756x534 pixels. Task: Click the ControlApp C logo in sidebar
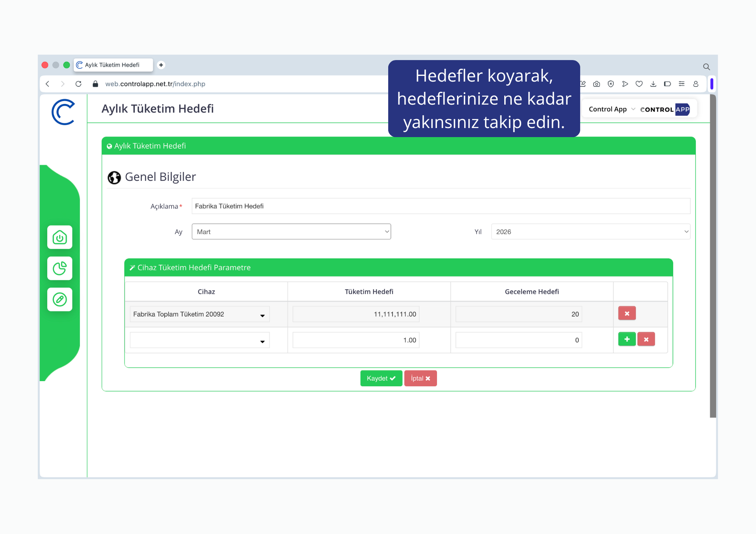click(63, 112)
